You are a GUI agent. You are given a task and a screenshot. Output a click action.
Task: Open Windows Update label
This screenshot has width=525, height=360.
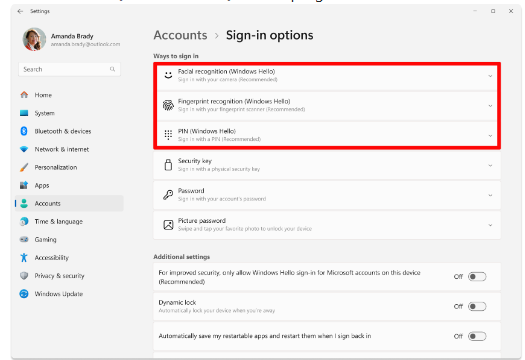click(59, 294)
